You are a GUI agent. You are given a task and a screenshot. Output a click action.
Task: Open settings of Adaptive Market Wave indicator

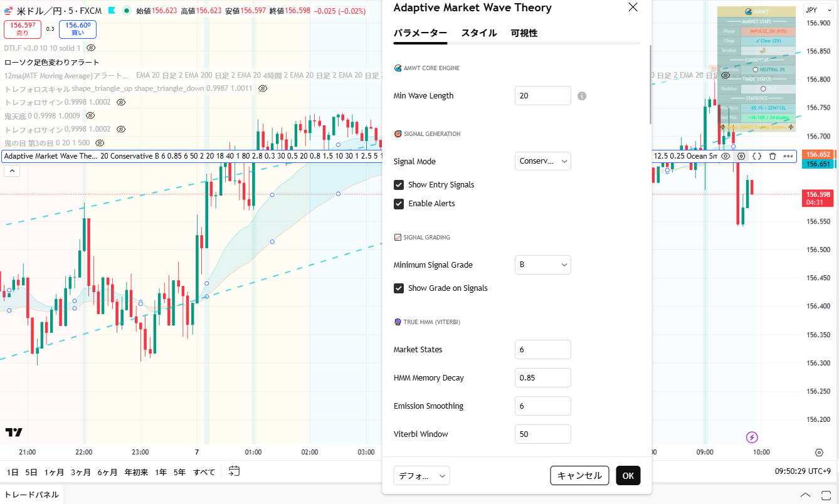[x=741, y=156]
